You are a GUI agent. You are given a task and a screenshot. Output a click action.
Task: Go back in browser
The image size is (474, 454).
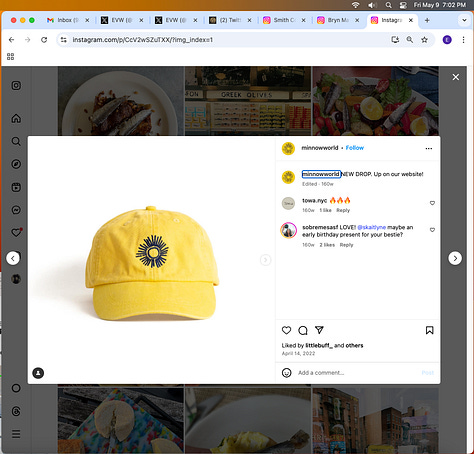tap(12, 40)
